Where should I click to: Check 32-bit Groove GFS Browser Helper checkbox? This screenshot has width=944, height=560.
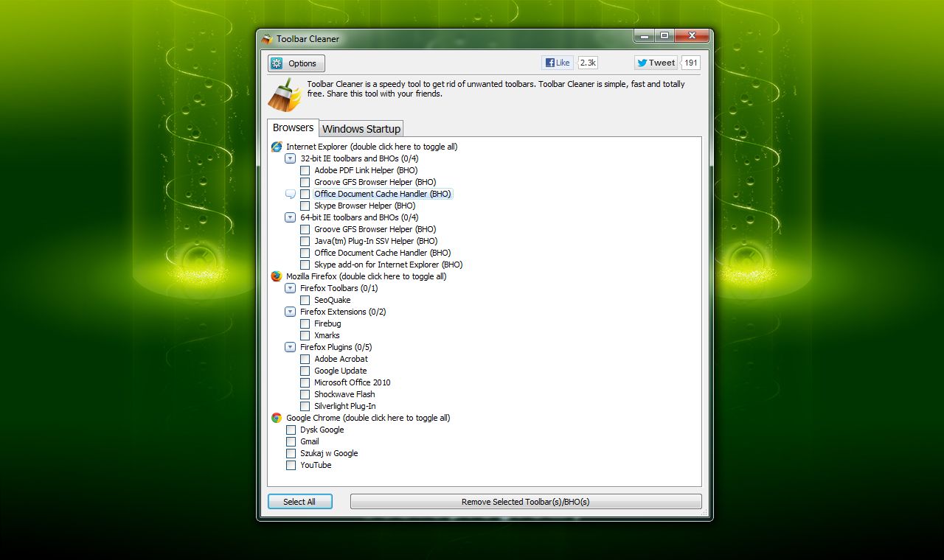tap(305, 182)
